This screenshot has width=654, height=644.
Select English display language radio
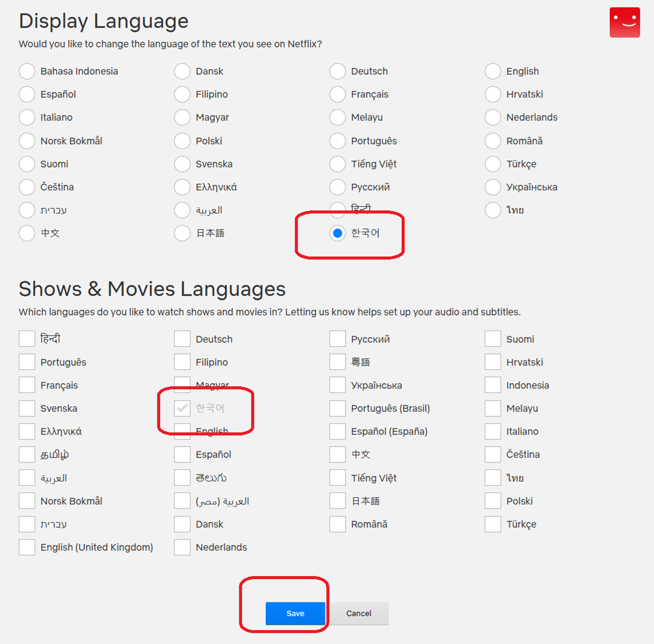[492, 71]
